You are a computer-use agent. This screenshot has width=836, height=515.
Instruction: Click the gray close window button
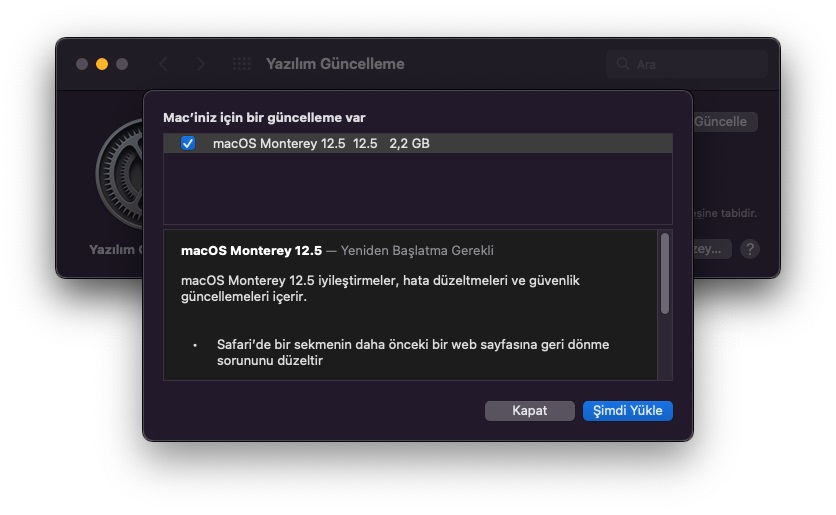click(x=82, y=64)
